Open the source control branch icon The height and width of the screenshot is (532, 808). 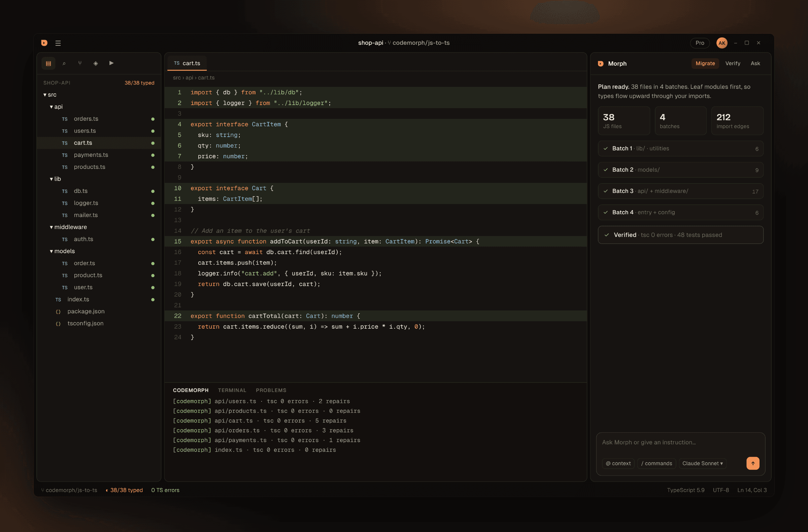(x=80, y=63)
